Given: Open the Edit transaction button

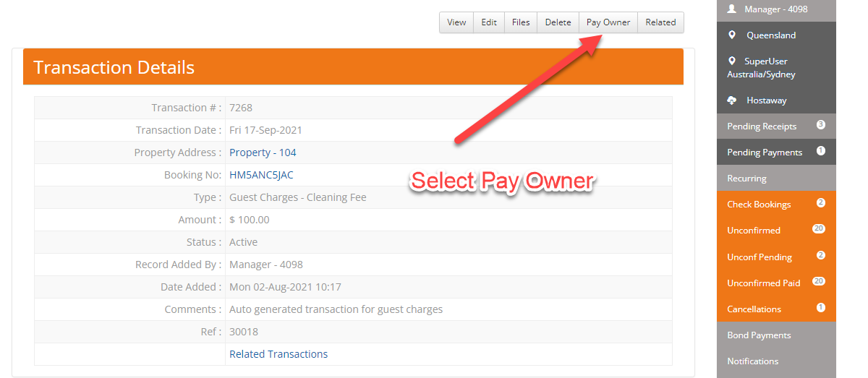Looking at the screenshot, I should [489, 22].
